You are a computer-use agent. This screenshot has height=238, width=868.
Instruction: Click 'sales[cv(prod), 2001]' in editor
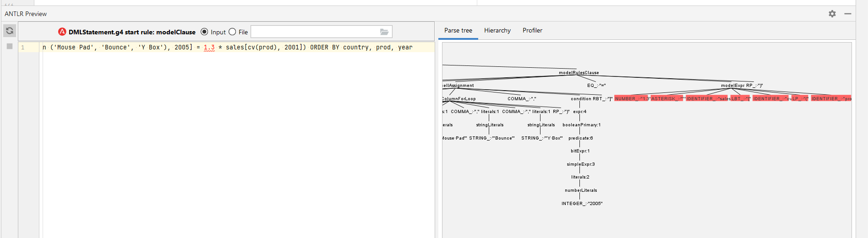(x=264, y=47)
